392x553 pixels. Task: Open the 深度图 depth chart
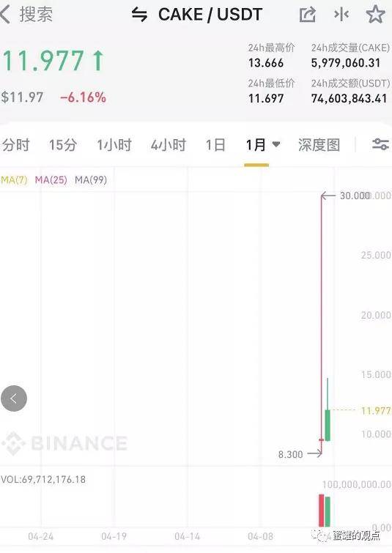pos(319,145)
